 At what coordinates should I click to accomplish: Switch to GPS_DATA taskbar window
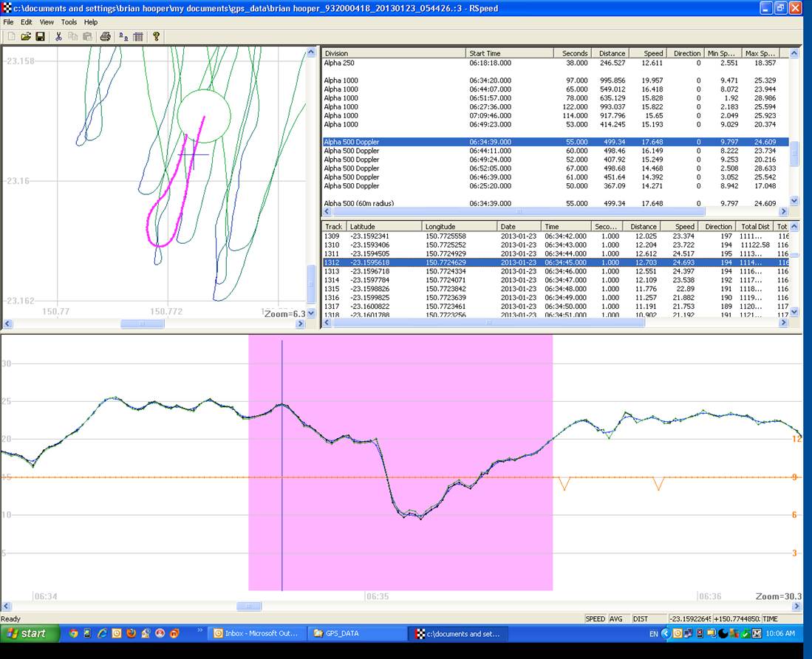pyautogui.click(x=355, y=633)
